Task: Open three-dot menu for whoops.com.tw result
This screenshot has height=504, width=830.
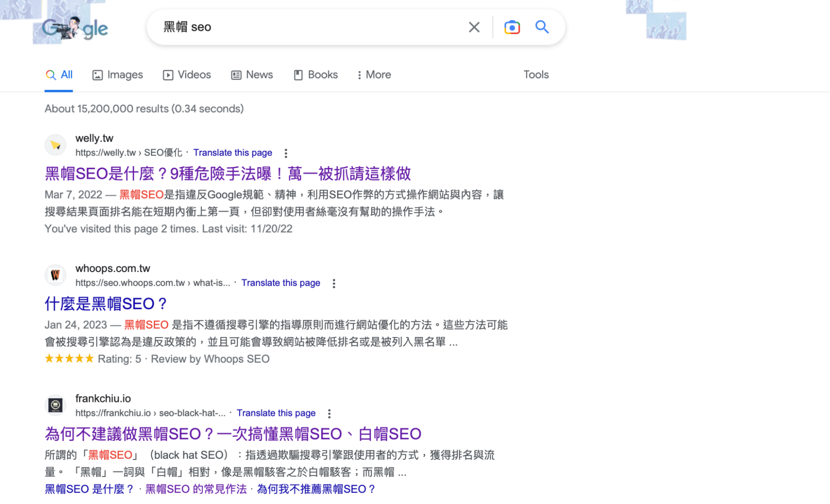Action: click(x=334, y=283)
